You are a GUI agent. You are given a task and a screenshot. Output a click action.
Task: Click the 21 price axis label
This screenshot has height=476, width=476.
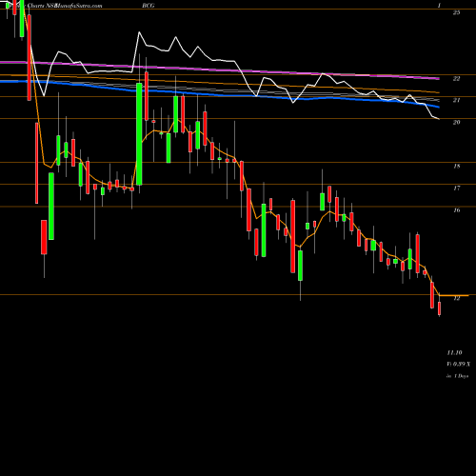coord(456,100)
